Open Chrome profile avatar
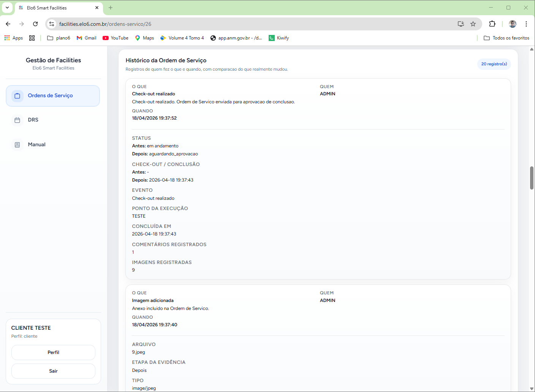 pyautogui.click(x=513, y=24)
